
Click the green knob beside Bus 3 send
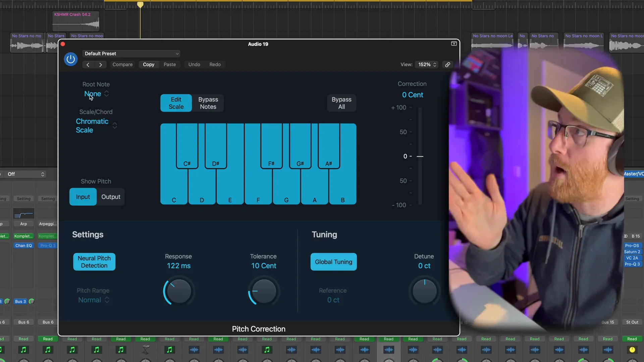click(x=32, y=301)
